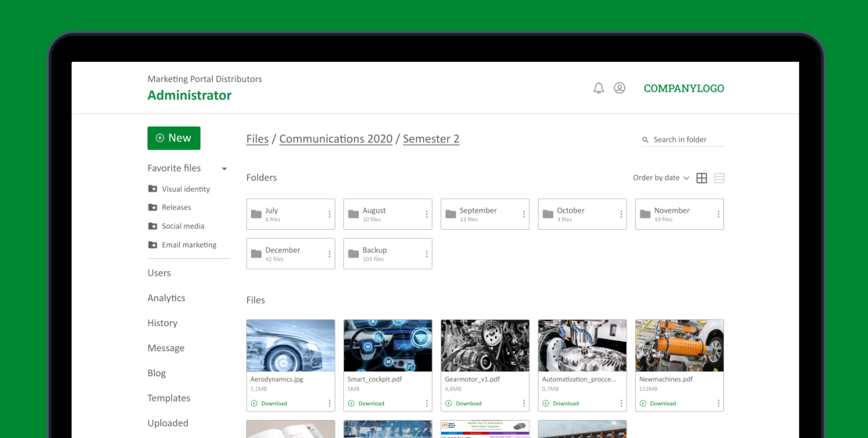Viewport: 868px width, 438px height.
Task: Open options menu for Gearmotor_v1.pdf
Action: click(x=524, y=403)
